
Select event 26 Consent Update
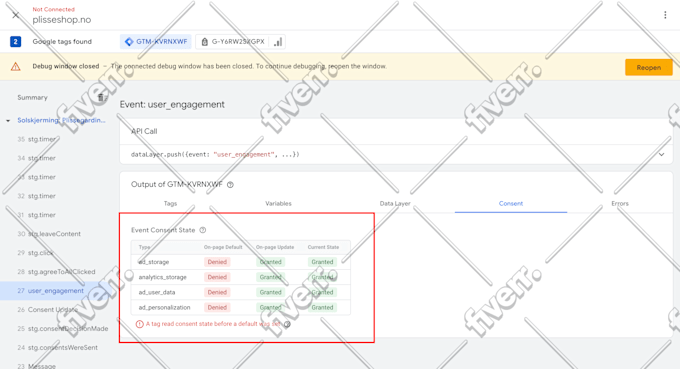click(x=48, y=310)
